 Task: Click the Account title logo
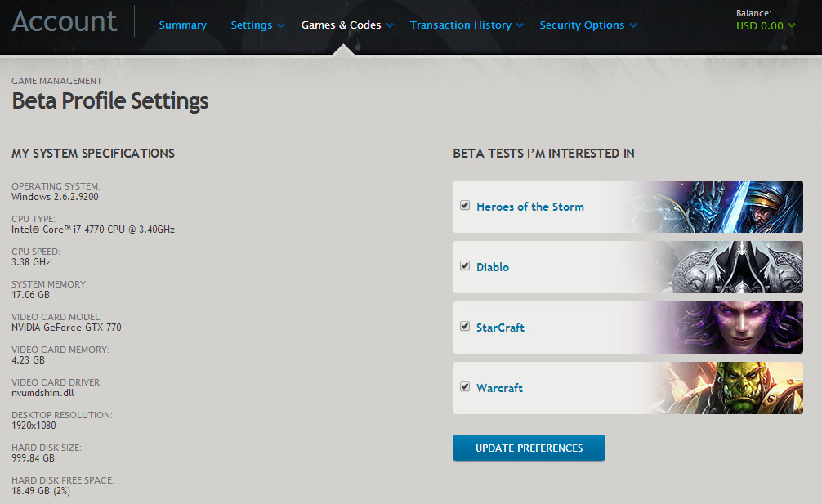coord(65,21)
